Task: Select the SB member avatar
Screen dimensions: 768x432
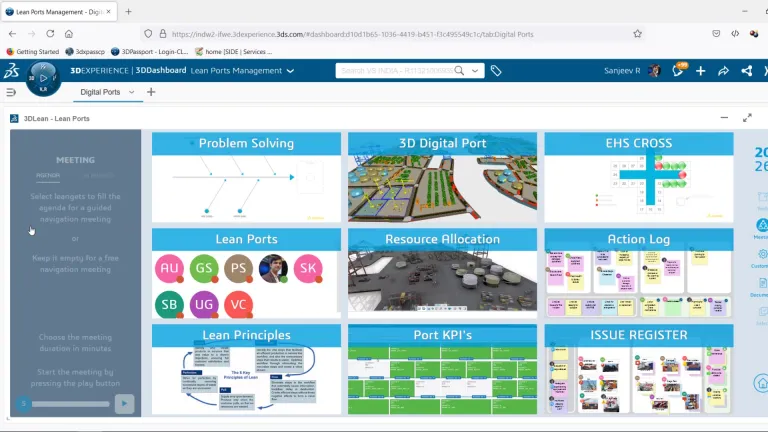Action: click(x=169, y=304)
